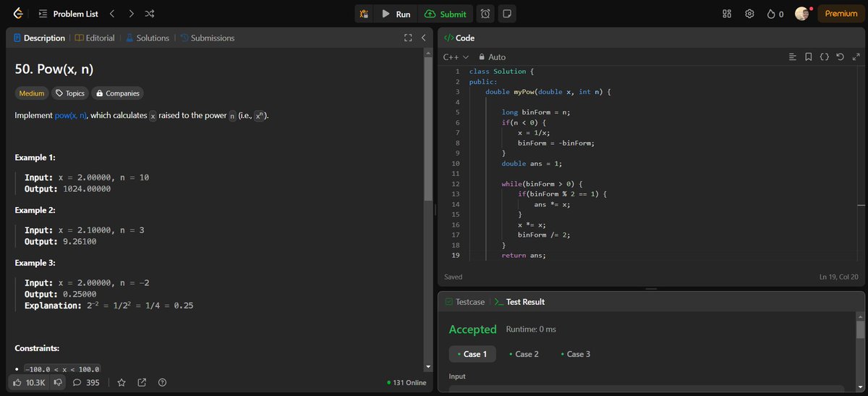This screenshot has height=396, width=868.
Task: Switch to the Solutions tab
Action: 148,38
